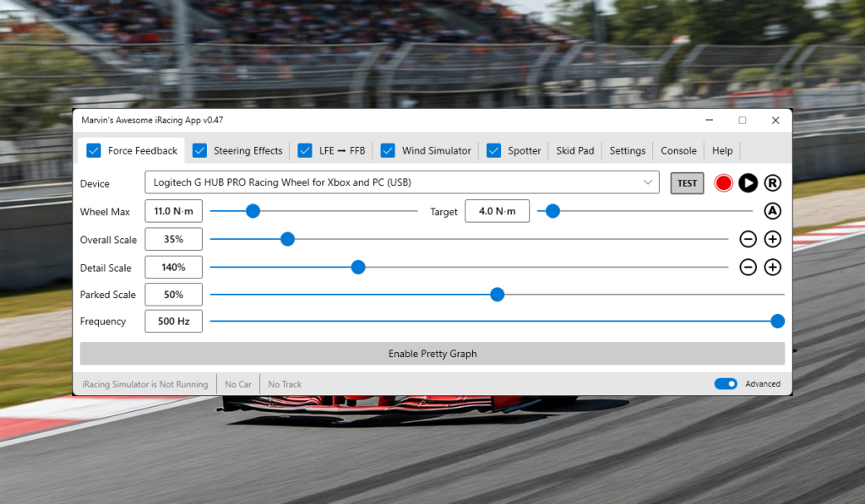Decrease Overall Scale with minus icon
This screenshot has height=504, width=865.
coord(748,239)
